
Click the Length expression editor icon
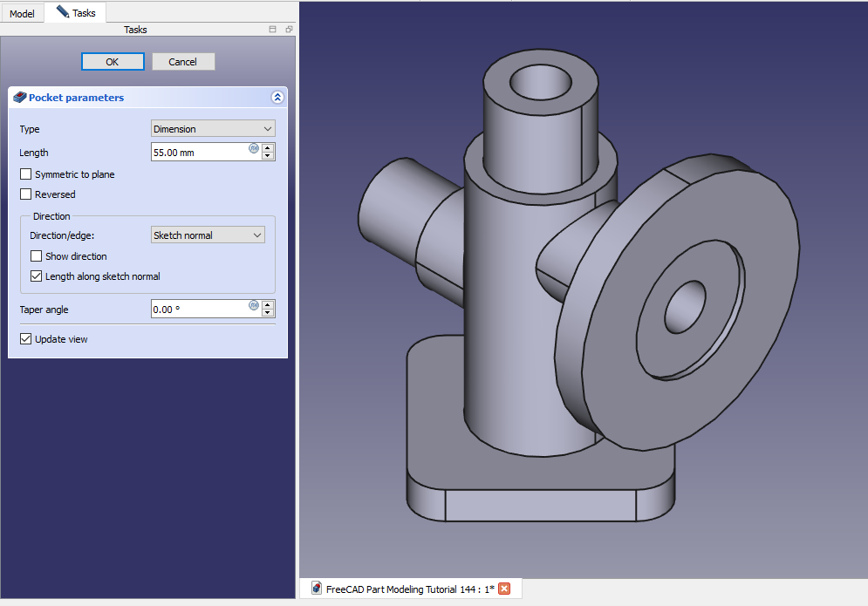click(x=254, y=148)
